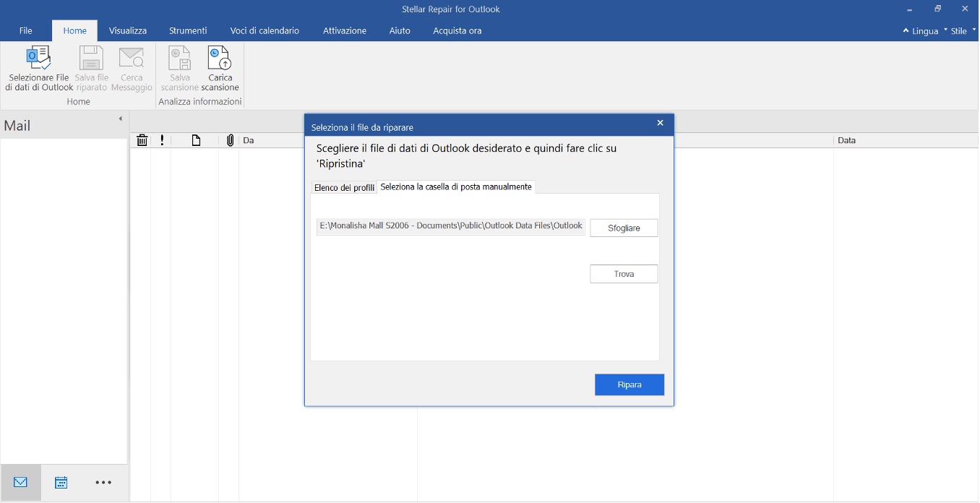980x503 pixels.
Task: Click the Sfogliare button
Action: (x=624, y=228)
